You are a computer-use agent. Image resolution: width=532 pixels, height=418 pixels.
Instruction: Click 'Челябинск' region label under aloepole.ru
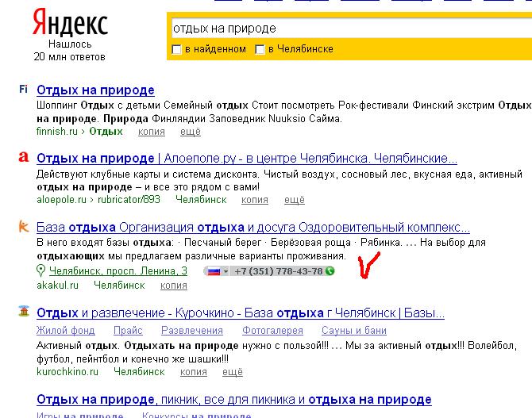click(201, 200)
